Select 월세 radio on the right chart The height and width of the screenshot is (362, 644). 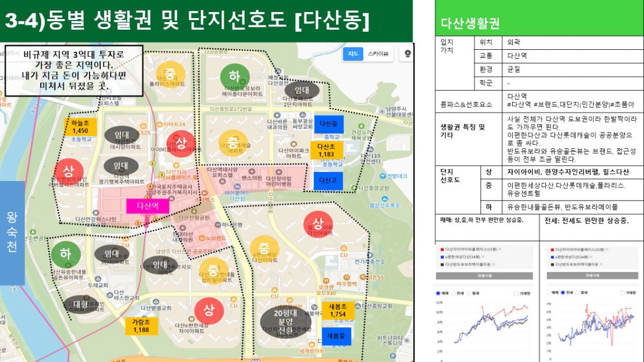[578, 293]
